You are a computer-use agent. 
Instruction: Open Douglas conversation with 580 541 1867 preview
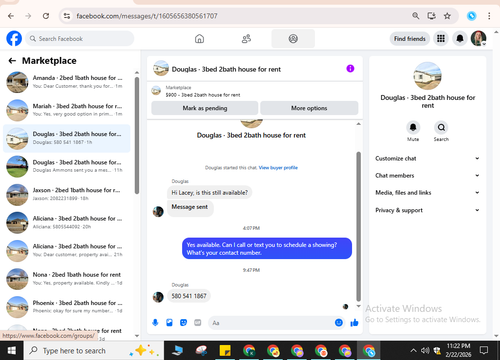click(67, 138)
